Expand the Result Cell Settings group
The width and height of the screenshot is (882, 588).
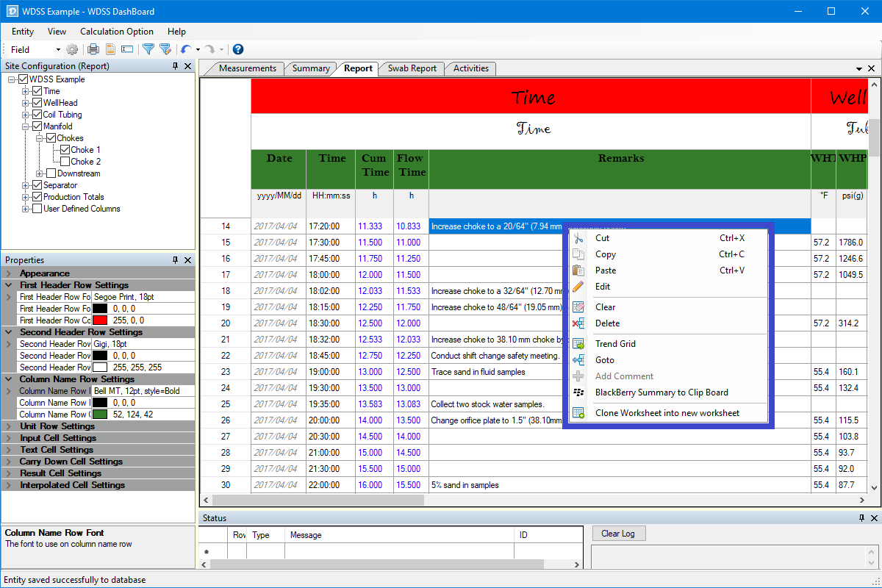point(8,473)
